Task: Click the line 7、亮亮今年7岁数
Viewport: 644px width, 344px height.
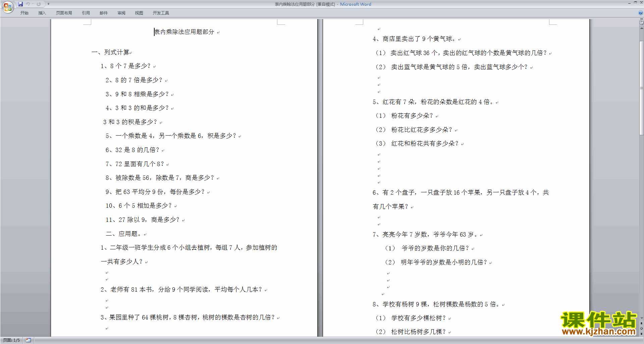Action: click(x=426, y=235)
